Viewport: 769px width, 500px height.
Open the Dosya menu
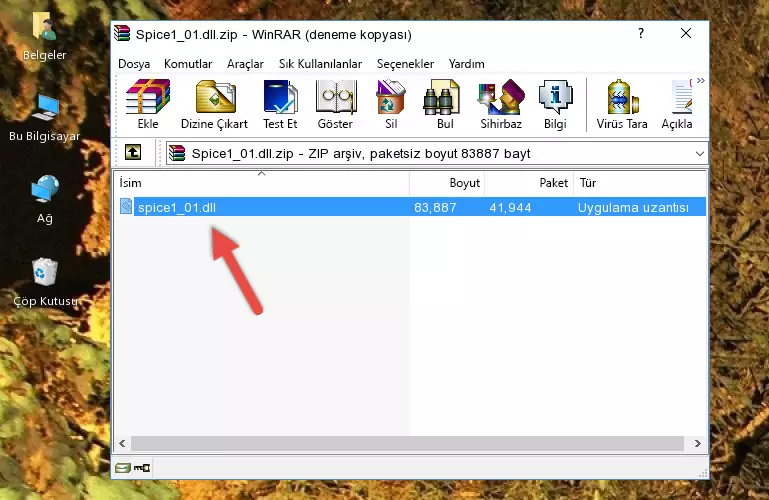[134, 64]
